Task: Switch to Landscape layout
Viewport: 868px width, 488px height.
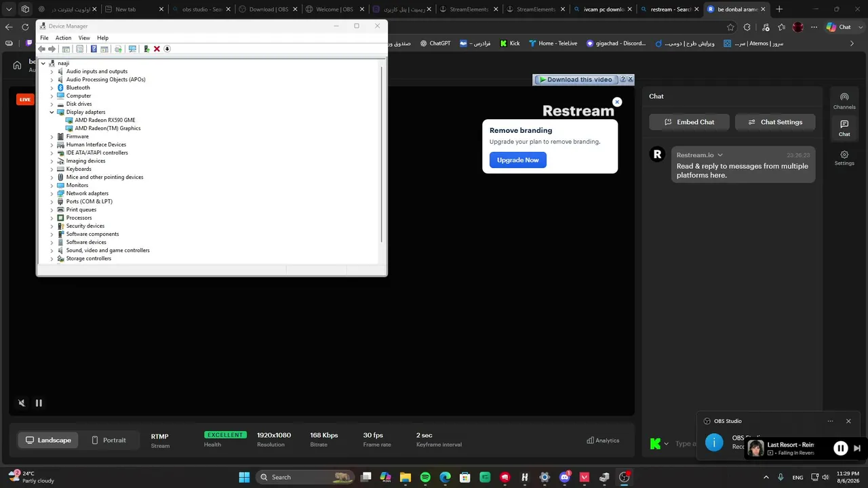Action: [48, 440]
